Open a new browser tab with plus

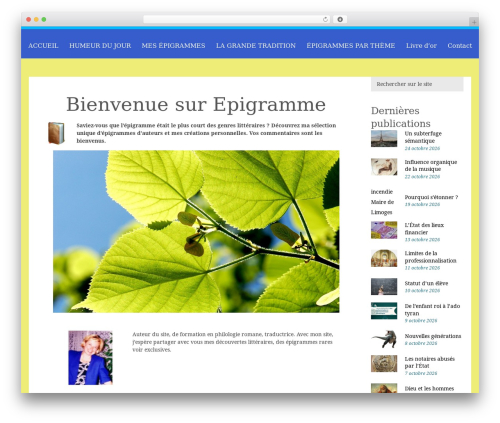(474, 22)
